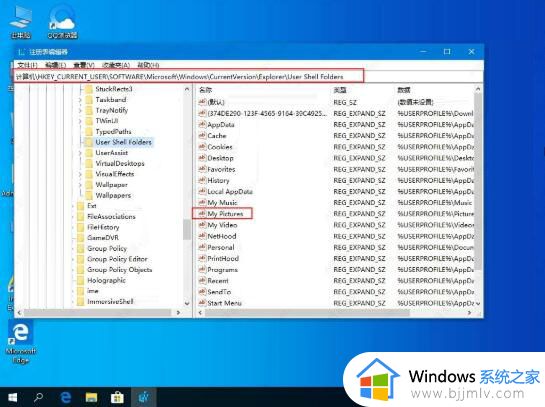
Task: Click the My Video value icon
Action: pos(202,225)
